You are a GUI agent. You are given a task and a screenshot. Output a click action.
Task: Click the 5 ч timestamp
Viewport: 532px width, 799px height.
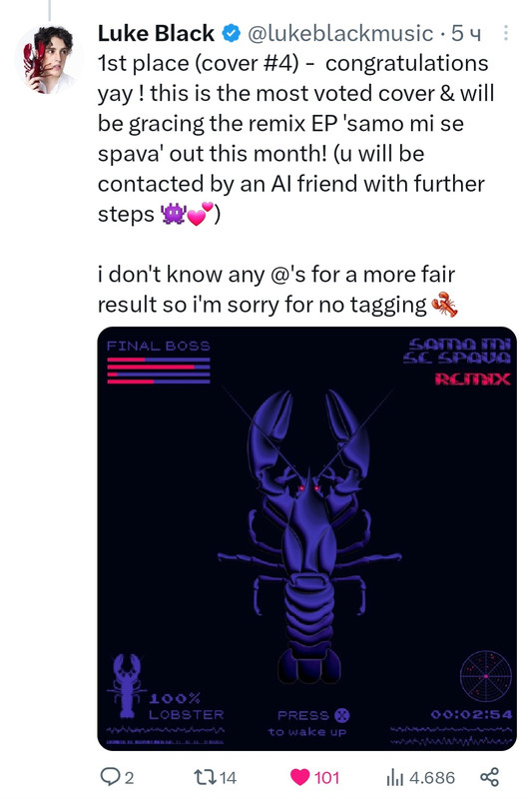(x=466, y=34)
